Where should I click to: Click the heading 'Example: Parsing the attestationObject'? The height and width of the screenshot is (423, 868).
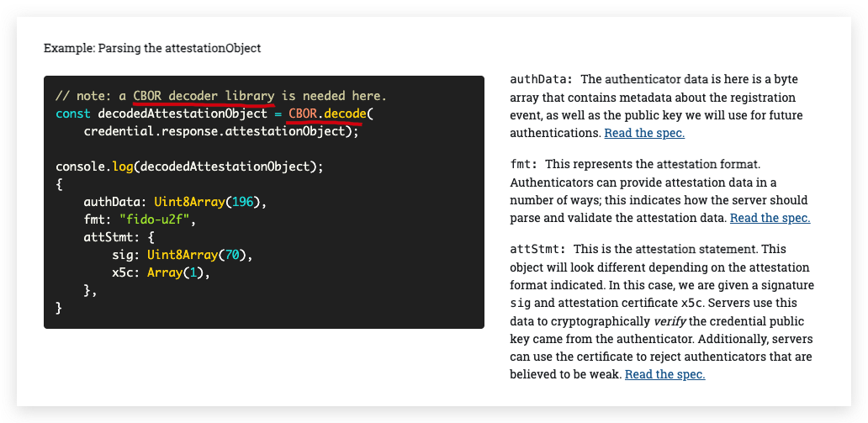click(152, 48)
